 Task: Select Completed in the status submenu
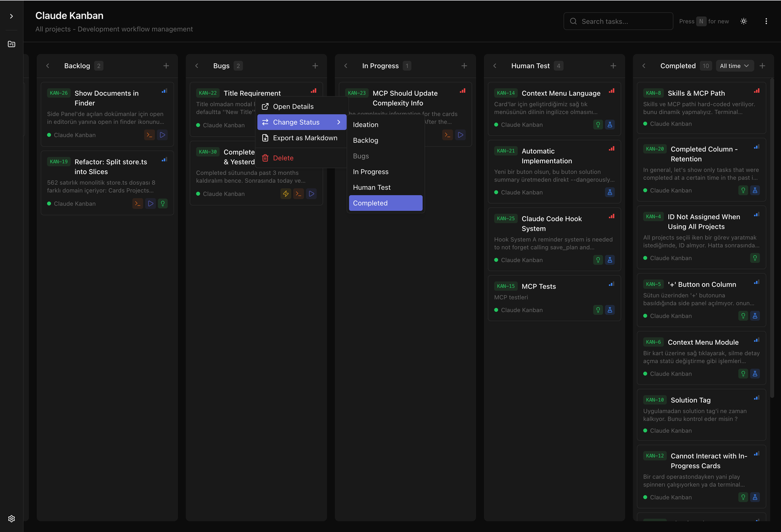point(385,203)
